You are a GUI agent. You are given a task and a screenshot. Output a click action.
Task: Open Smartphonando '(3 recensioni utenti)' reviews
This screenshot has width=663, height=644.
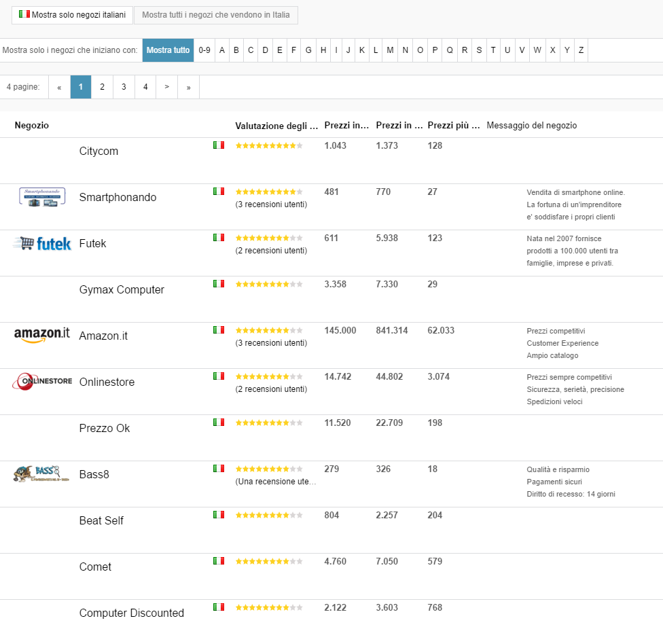pos(271,204)
